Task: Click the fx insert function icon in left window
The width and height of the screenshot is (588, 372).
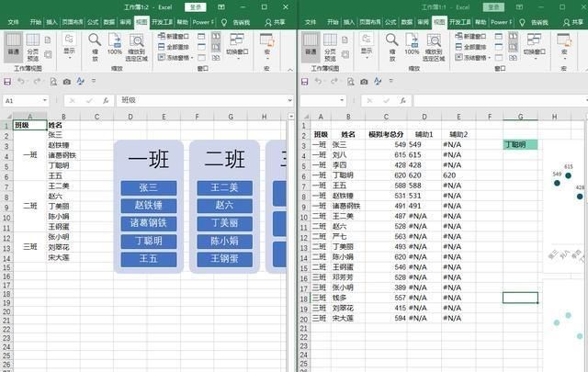Action: 106,100
